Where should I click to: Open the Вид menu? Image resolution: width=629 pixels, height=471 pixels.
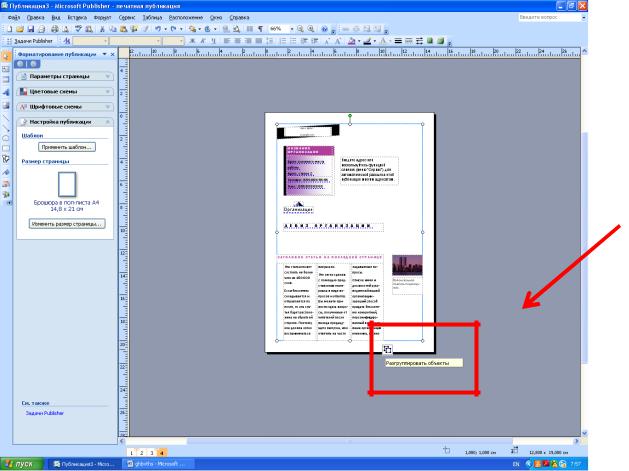(x=56, y=18)
